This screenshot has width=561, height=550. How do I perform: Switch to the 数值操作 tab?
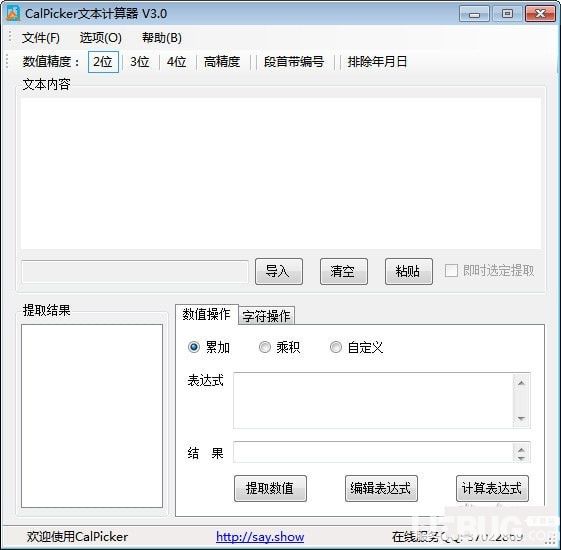tap(206, 315)
